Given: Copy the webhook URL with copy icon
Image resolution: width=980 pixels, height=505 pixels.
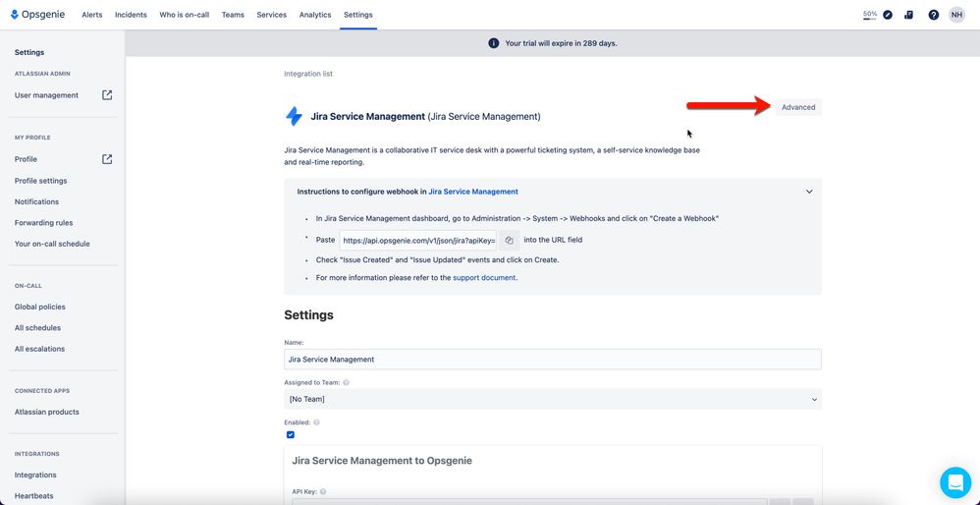Looking at the screenshot, I should [509, 240].
